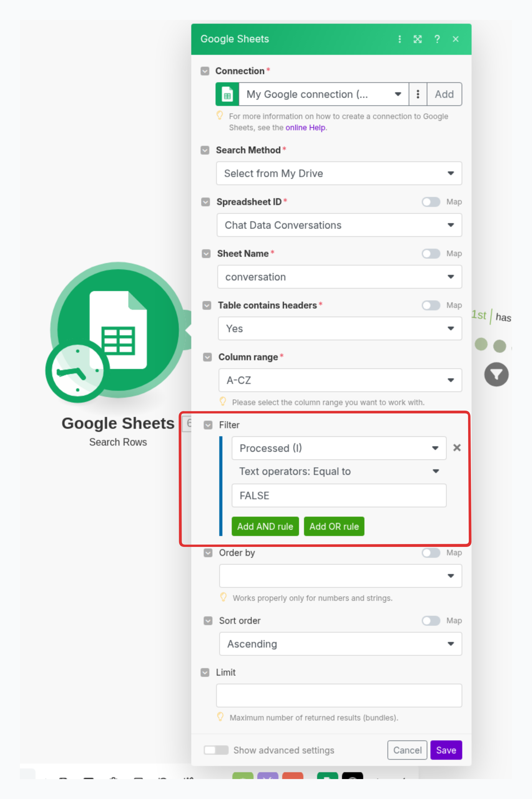Toggle Map switch for Table contains headers
Screen dimensions: 532x799
pyautogui.click(x=431, y=305)
